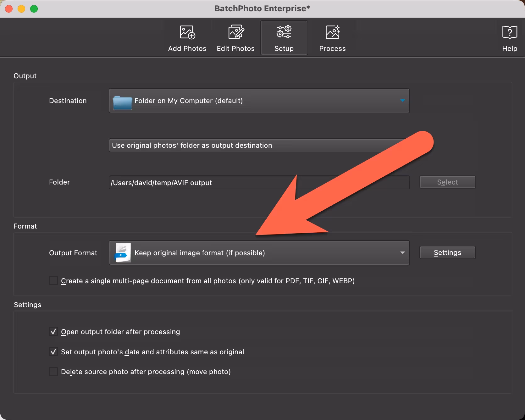Open Output Format Settings button
Image resolution: width=525 pixels, height=420 pixels.
pos(447,252)
